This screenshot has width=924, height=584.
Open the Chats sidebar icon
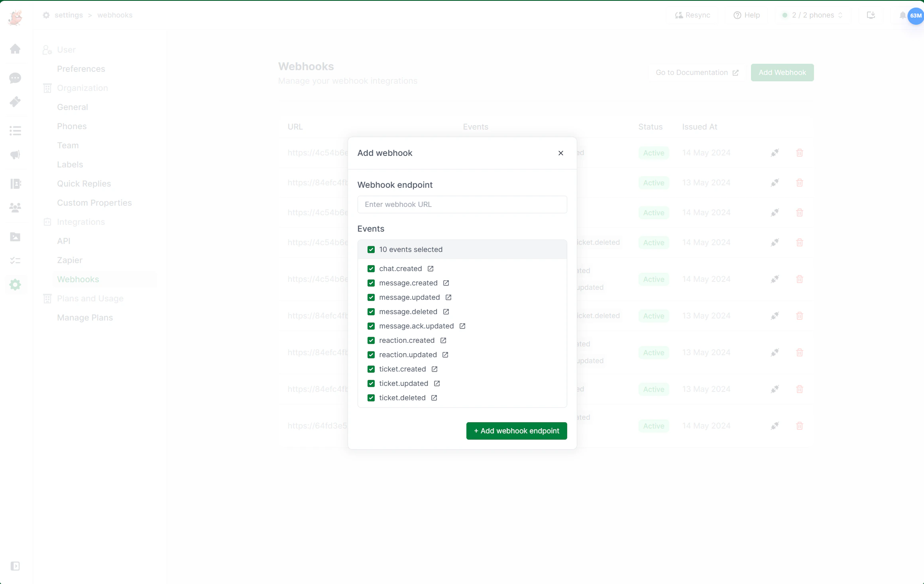[x=15, y=78]
